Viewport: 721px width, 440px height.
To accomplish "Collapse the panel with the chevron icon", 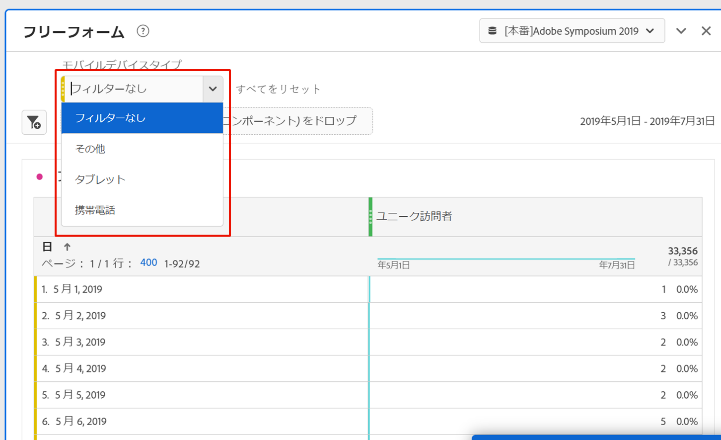I will [681, 31].
